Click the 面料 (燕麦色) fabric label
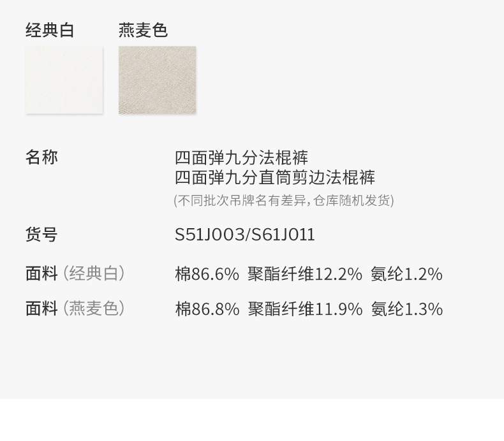 75,308
